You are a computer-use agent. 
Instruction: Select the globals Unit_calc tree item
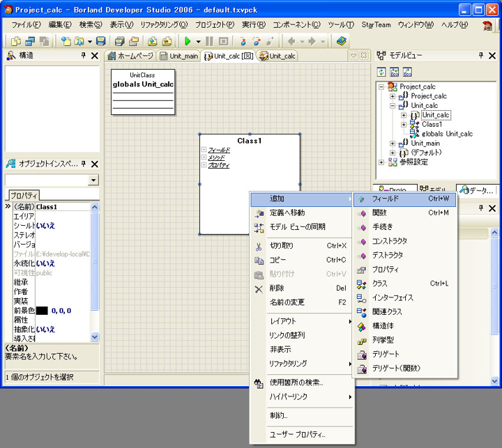(x=447, y=134)
